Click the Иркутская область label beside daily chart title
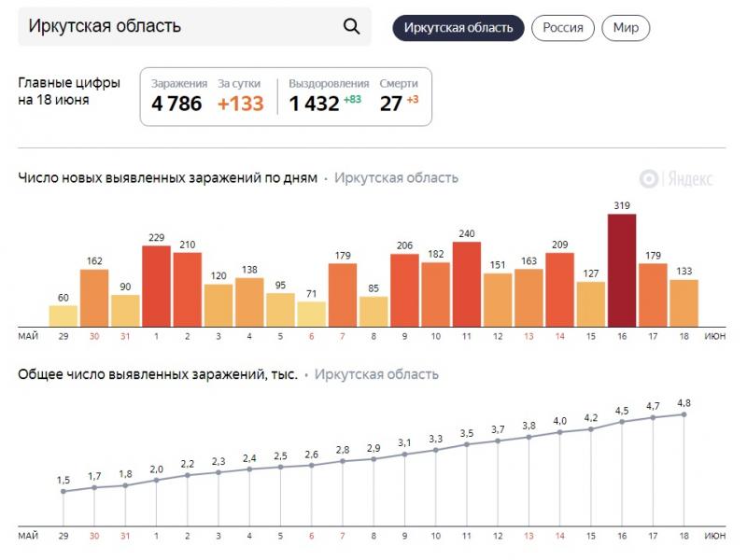The width and height of the screenshot is (747, 560). pyautogui.click(x=396, y=178)
